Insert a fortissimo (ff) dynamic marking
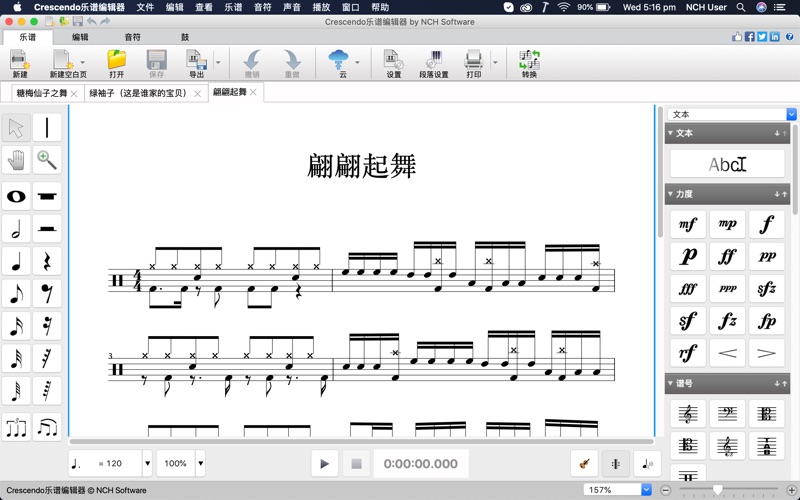This screenshot has width=800, height=500. coord(727,256)
